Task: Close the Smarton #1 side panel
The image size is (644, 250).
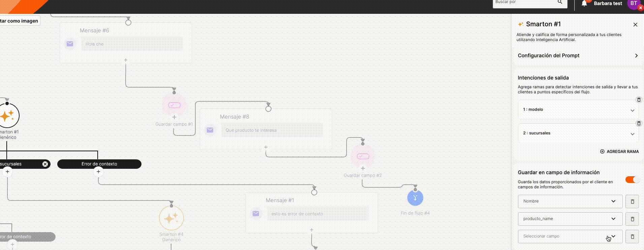Action: (635, 25)
